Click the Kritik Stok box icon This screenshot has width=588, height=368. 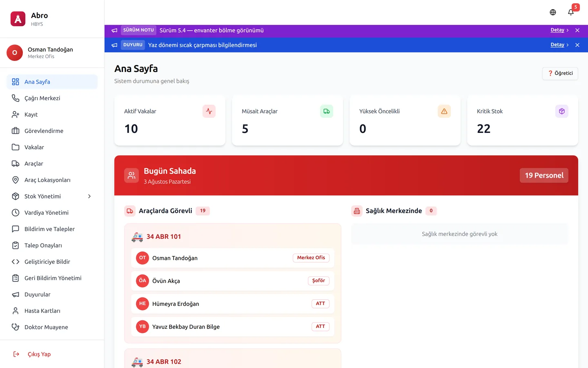[x=562, y=111]
